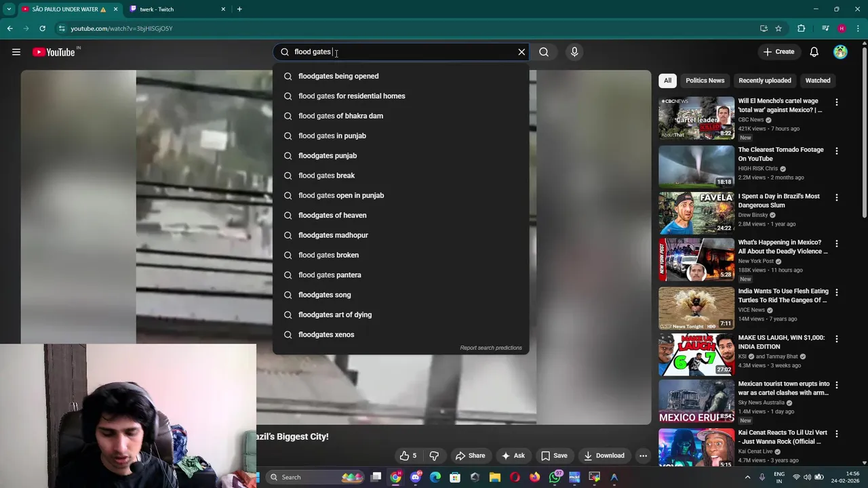Open the YouTube guide hamburger menu

click(x=16, y=52)
